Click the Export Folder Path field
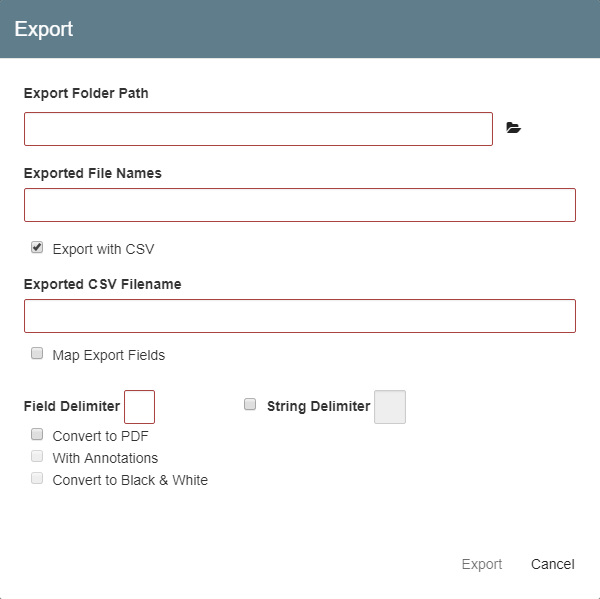 (x=258, y=129)
